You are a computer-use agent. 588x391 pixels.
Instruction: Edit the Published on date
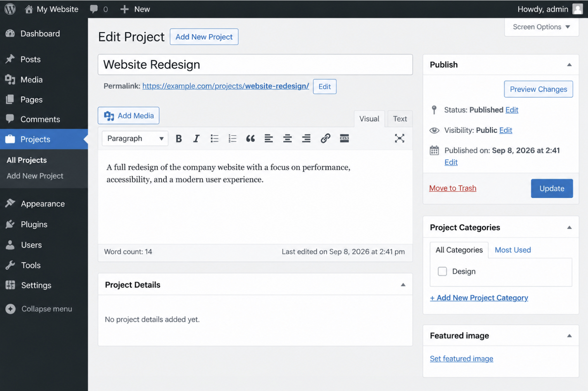click(451, 162)
